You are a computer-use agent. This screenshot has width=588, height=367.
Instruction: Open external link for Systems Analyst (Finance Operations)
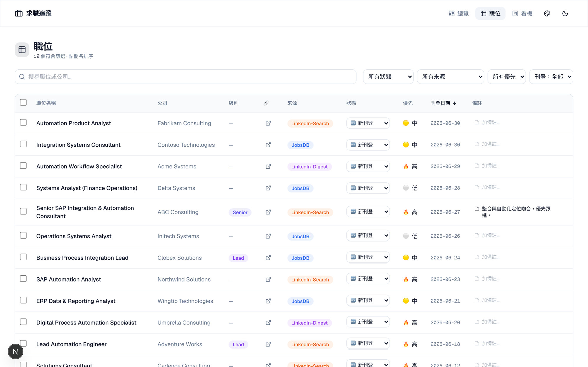pyautogui.click(x=268, y=188)
